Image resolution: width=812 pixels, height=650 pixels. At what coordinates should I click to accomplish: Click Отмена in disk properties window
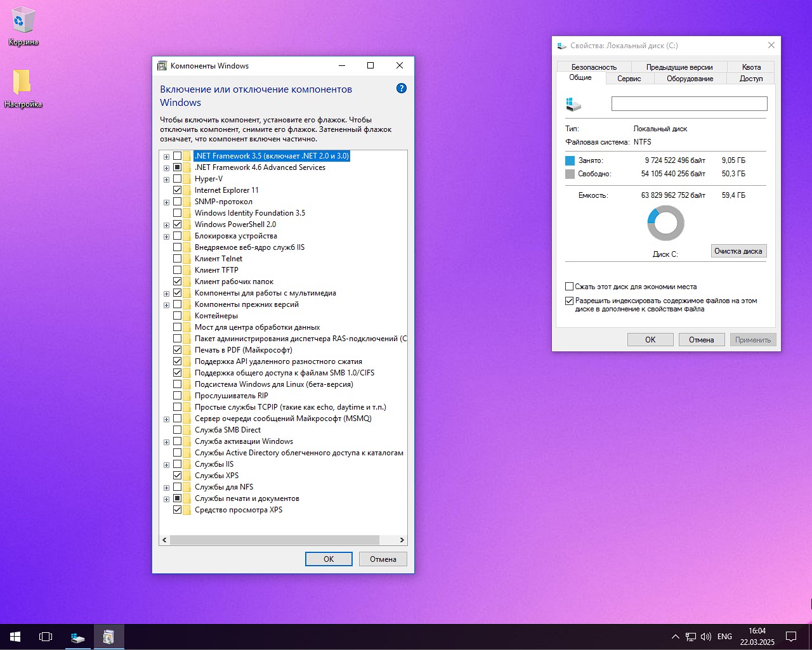[702, 340]
